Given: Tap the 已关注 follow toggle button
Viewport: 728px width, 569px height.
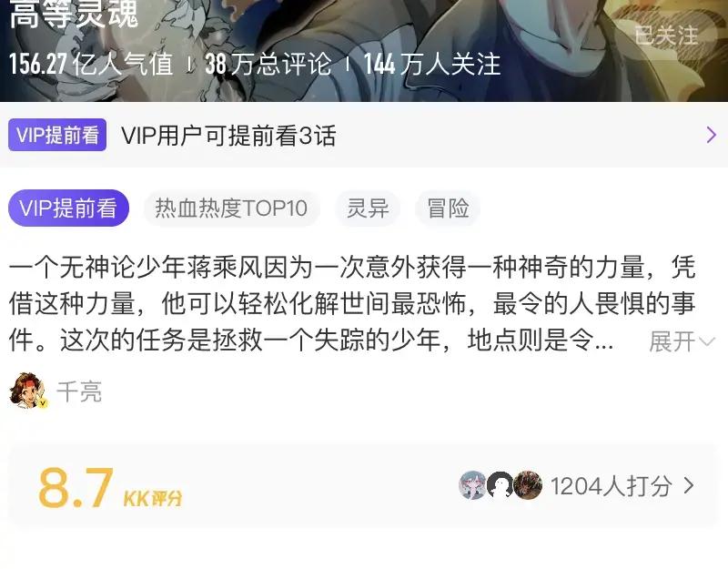Looking at the screenshot, I should coord(667,36).
